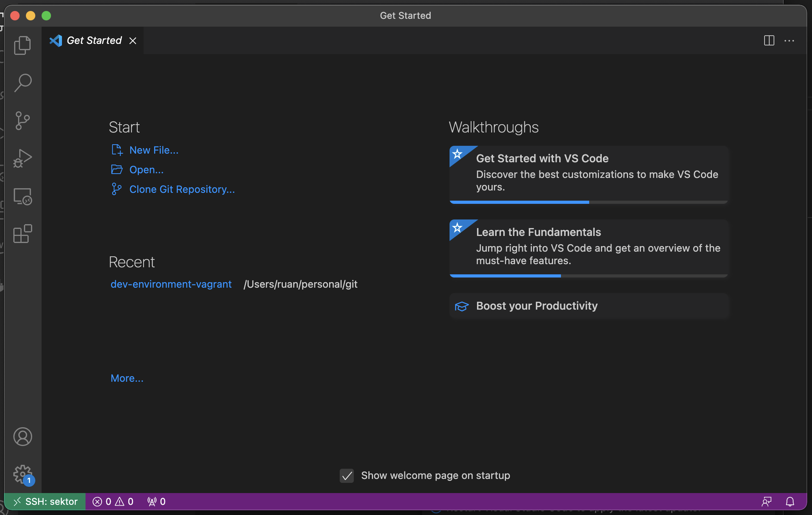Viewport: 812px width, 515px height.
Task: Toggle Show welcome page on startup checkbox
Action: coord(347,476)
